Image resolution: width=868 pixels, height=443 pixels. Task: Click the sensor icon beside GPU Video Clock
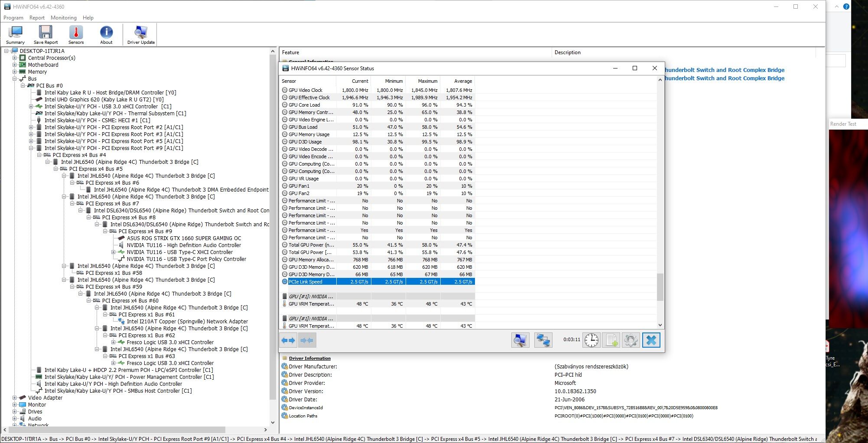(285, 90)
